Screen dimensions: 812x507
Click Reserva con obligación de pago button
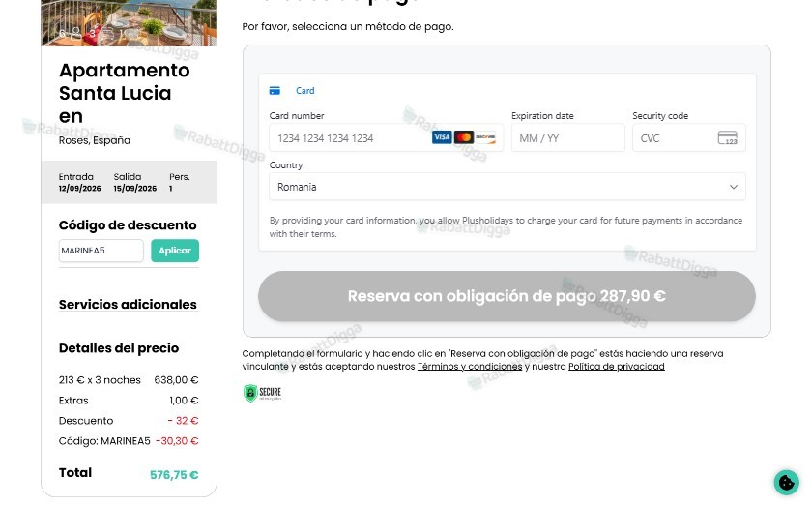click(507, 296)
